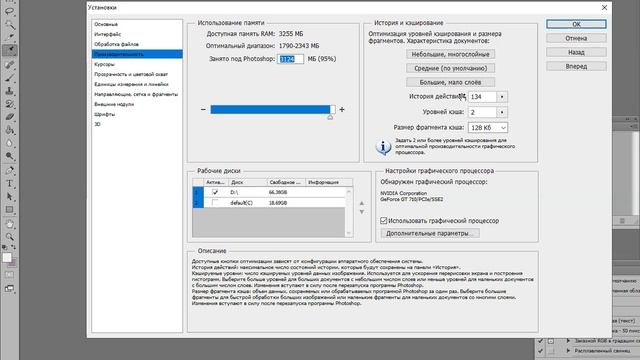Image resolution: width=640 pixels, height=360 pixels.
Task: Open 'История действий' value dropdown arrow
Action: point(502,97)
